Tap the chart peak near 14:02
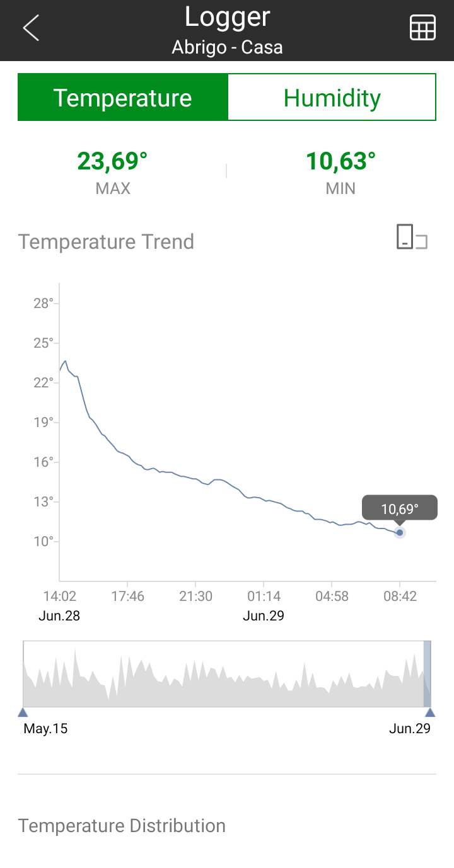This screenshot has width=454, height=868. [x=65, y=361]
